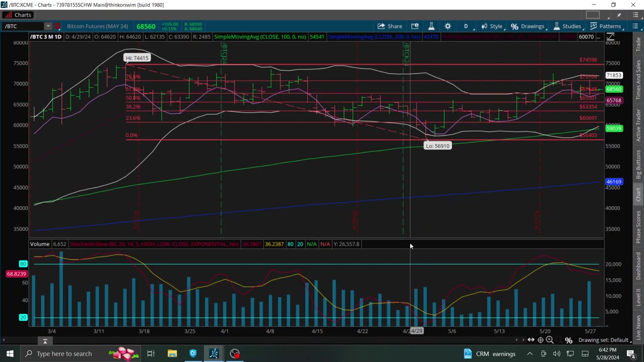Pin the Charts window

[619, 15]
